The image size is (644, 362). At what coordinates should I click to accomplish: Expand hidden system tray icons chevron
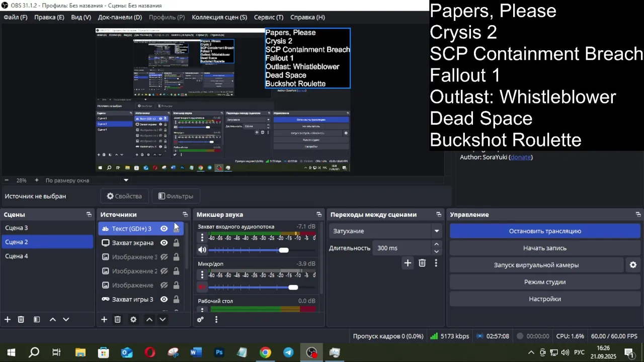[x=531, y=352]
